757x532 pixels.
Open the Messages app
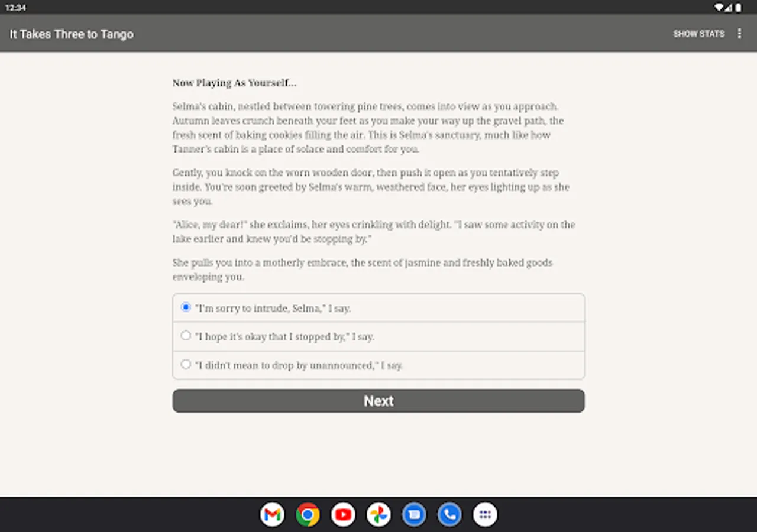(x=414, y=514)
